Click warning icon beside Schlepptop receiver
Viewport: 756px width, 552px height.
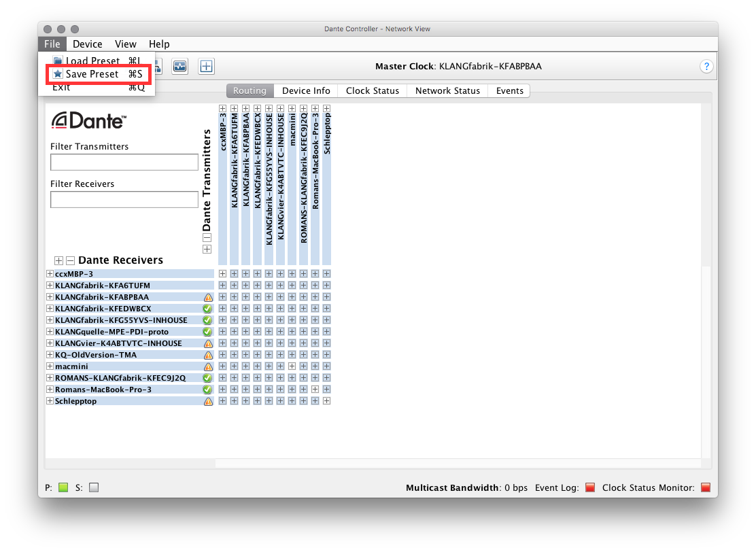point(208,402)
